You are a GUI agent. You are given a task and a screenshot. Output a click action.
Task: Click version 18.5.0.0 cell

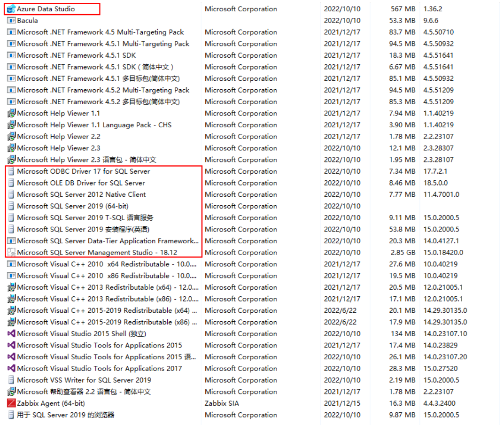435,183
